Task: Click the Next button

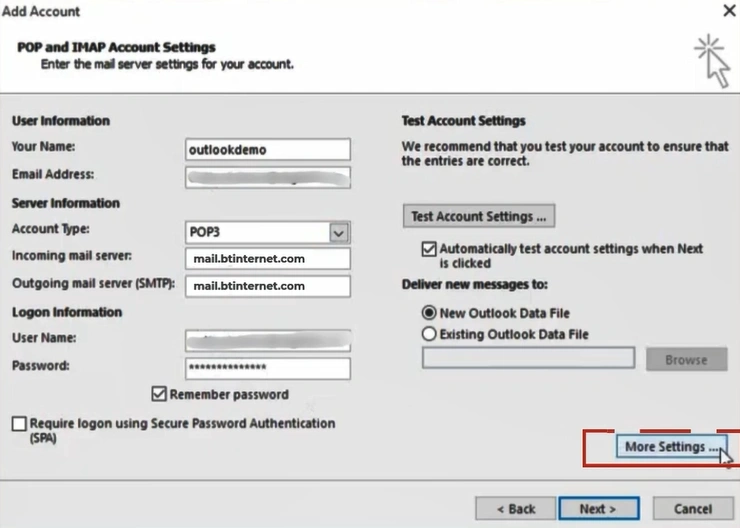Action: click(599, 509)
